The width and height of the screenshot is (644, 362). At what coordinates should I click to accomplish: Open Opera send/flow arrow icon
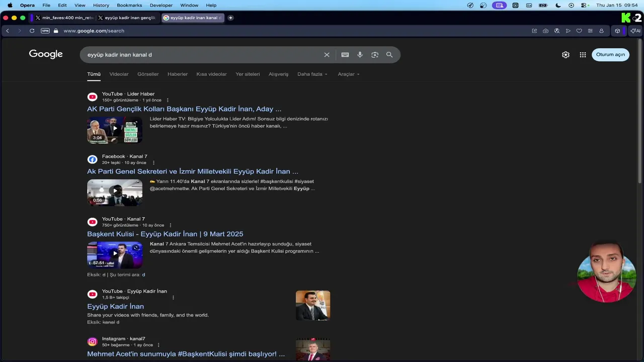click(x=568, y=31)
